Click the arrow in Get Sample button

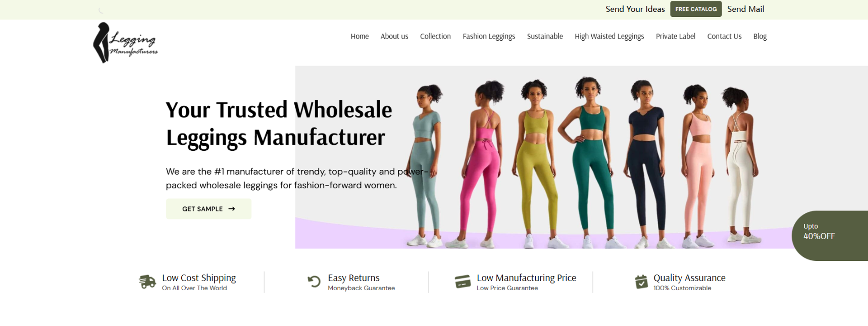[232, 209]
